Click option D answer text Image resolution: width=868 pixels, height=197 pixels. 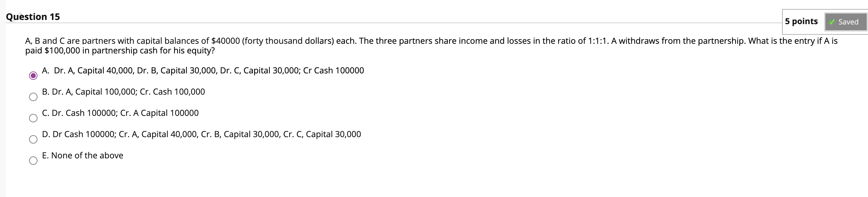[x=201, y=135]
